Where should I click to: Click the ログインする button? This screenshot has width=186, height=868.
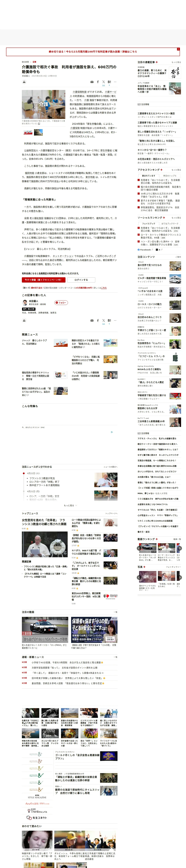[81, 280]
